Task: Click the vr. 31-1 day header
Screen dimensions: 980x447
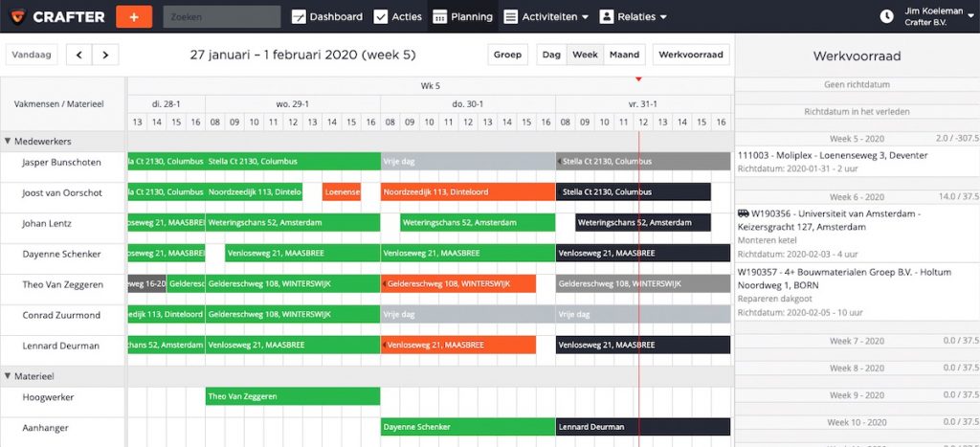Action: [643, 104]
